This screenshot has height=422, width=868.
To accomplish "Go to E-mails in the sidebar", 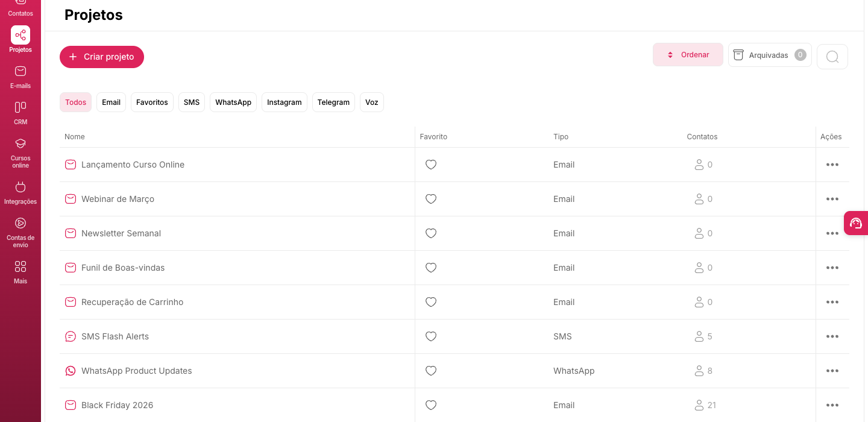I will (20, 77).
